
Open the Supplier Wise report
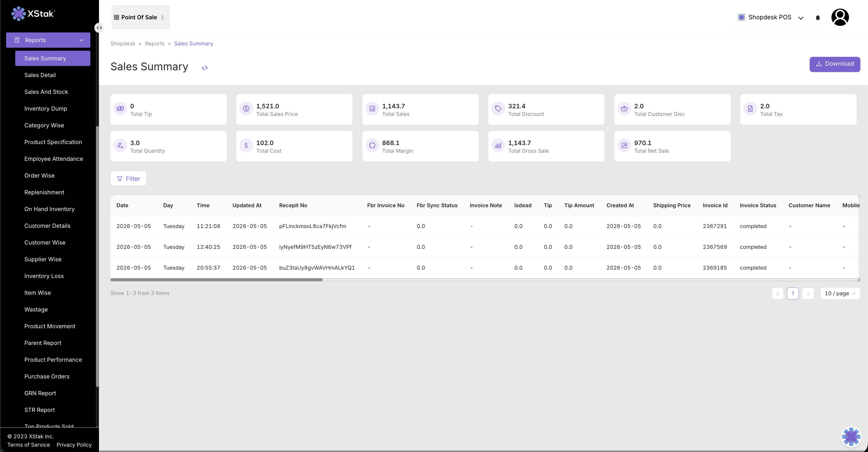(43, 259)
